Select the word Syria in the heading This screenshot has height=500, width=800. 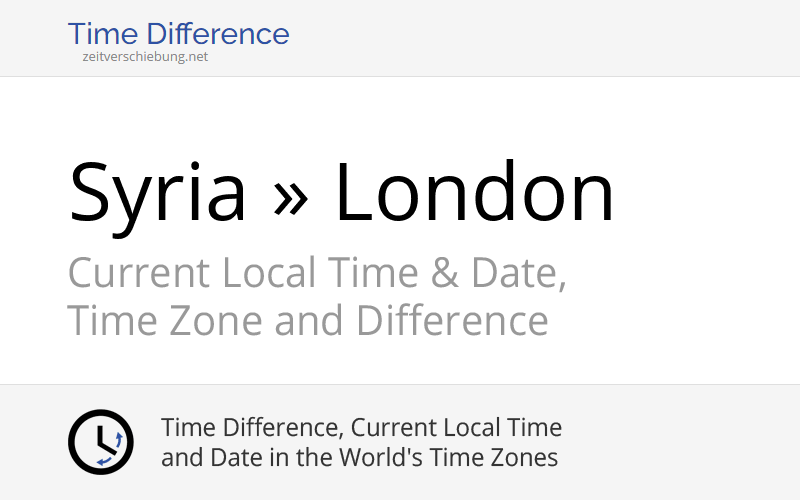[157, 193]
